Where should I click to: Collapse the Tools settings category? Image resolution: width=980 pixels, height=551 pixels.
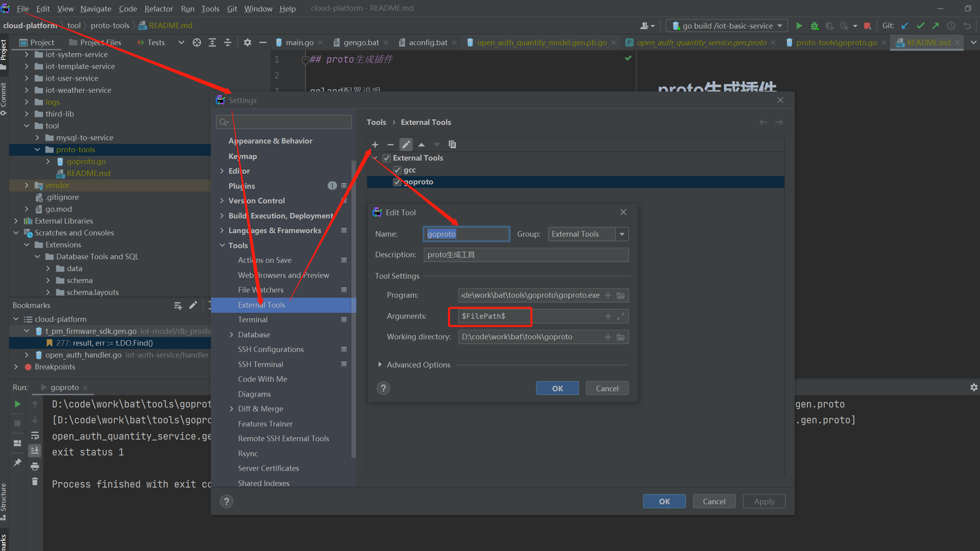coord(222,245)
